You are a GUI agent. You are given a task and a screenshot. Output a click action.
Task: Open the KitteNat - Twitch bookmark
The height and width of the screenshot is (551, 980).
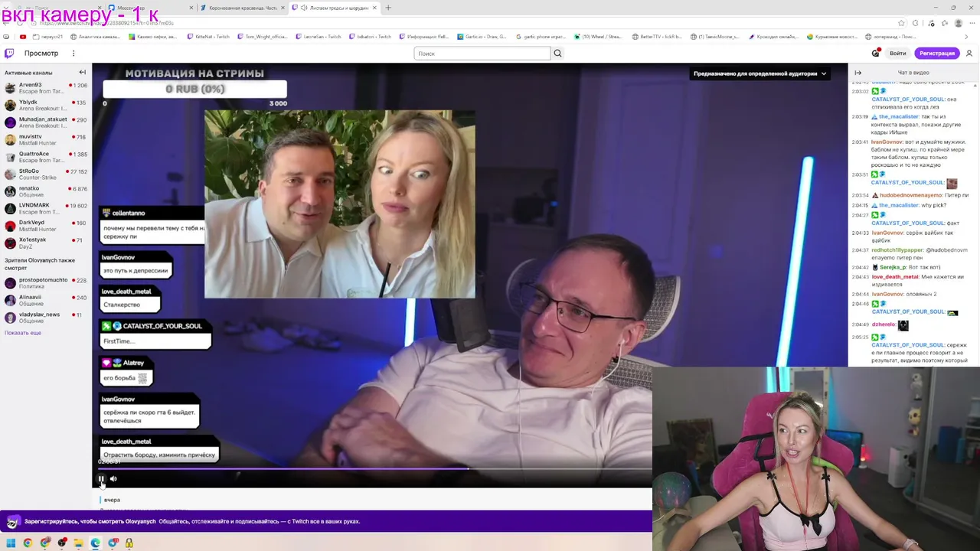[x=208, y=36]
